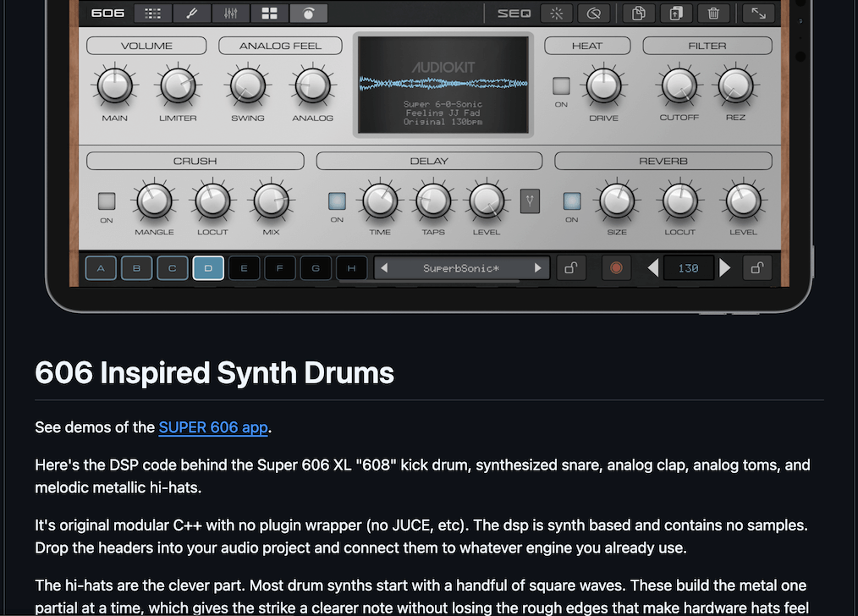
Task: Toggle the CRUSH ON switch
Action: [107, 201]
